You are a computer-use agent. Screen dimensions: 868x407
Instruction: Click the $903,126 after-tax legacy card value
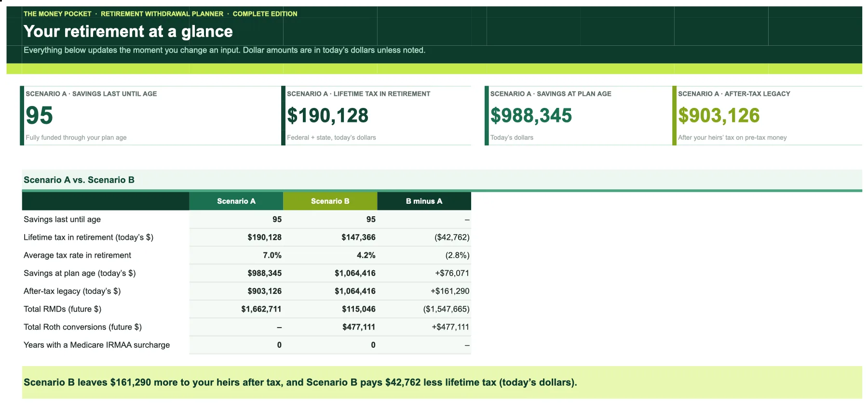coord(719,116)
